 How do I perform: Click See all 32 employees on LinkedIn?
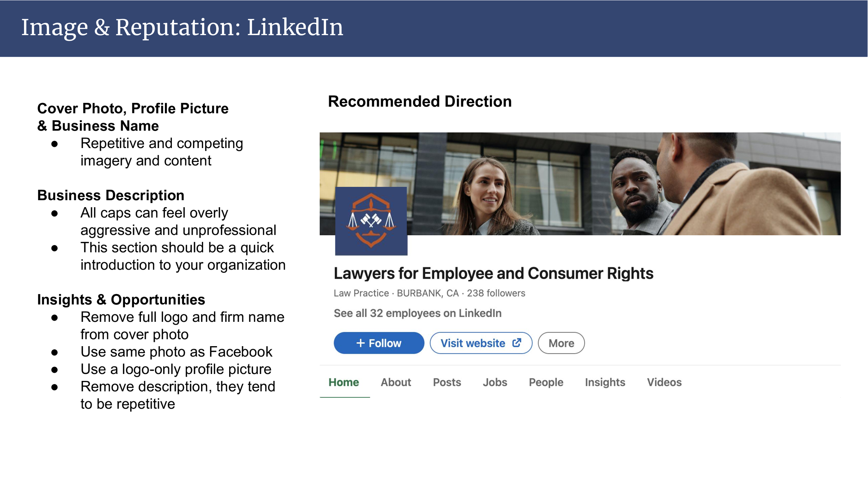pos(417,313)
